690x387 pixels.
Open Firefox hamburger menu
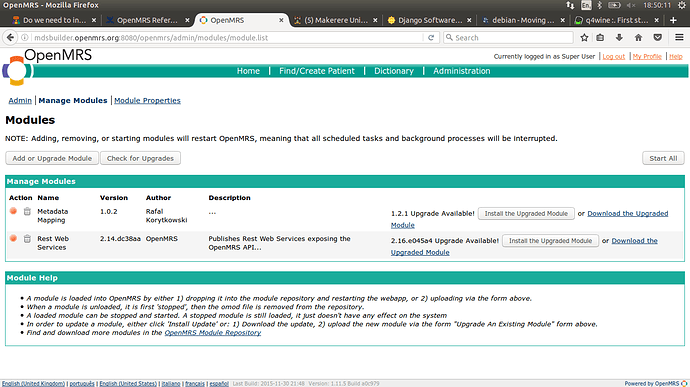coord(679,37)
